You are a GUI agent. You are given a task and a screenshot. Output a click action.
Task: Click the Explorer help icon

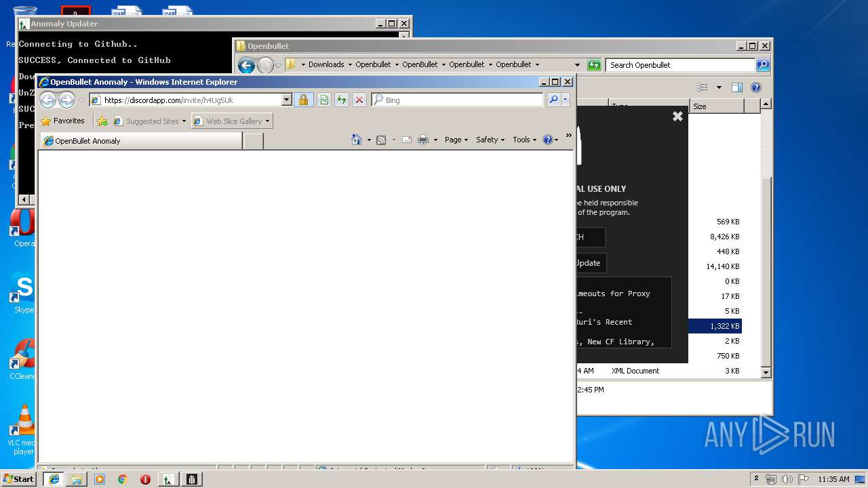tap(756, 87)
